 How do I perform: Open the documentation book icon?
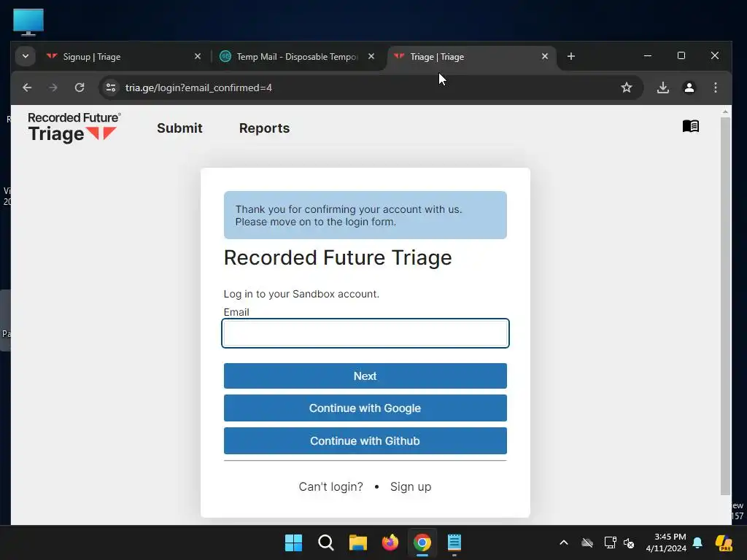pos(690,126)
